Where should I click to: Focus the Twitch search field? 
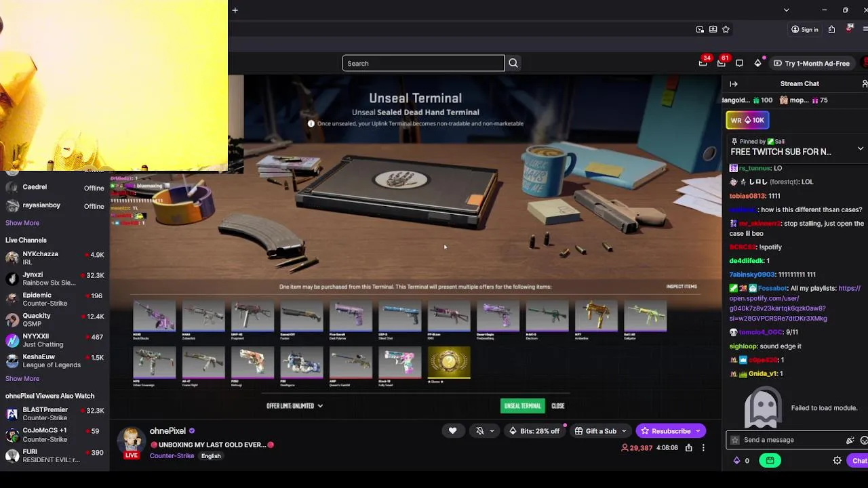coord(423,63)
